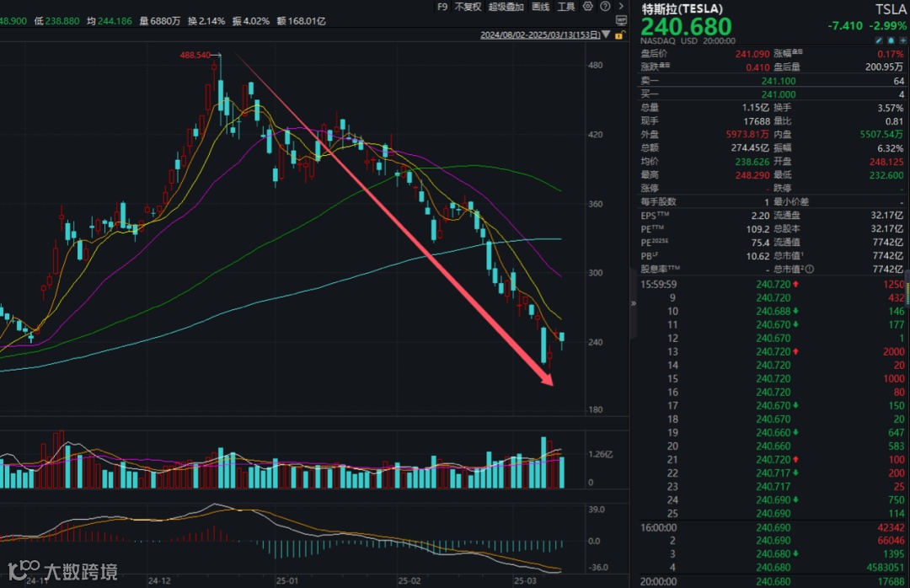Click the 额 168.01亿 header value
This screenshot has height=588, width=910.
[301, 21]
